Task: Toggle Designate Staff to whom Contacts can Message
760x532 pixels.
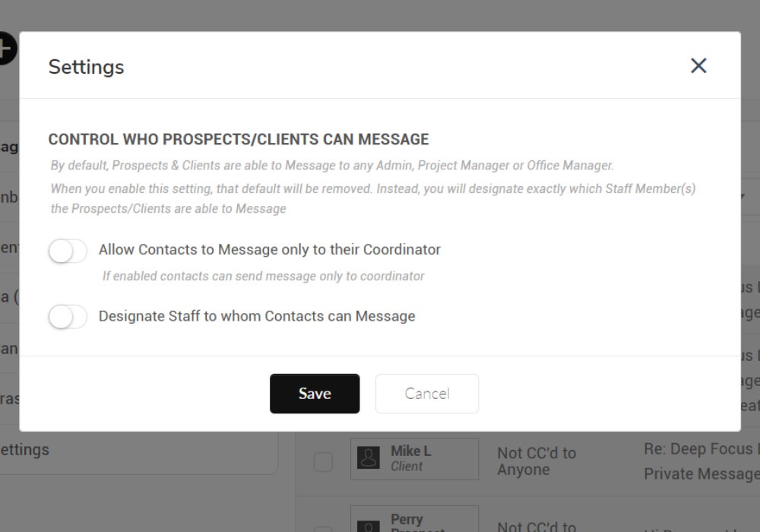Action: [x=68, y=316]
